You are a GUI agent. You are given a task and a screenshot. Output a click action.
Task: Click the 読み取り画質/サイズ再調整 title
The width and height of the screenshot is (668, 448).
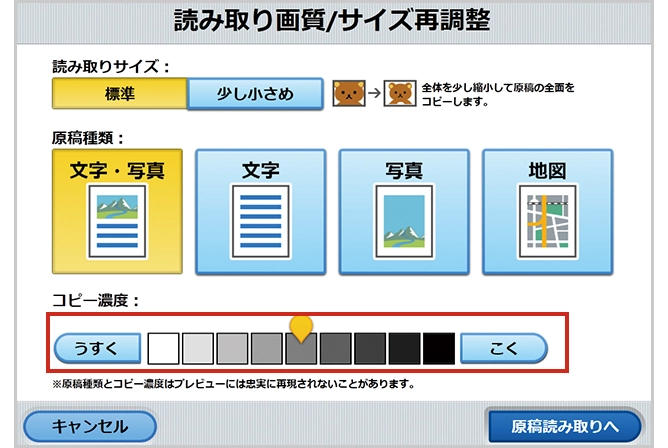(x=332, y=20)
